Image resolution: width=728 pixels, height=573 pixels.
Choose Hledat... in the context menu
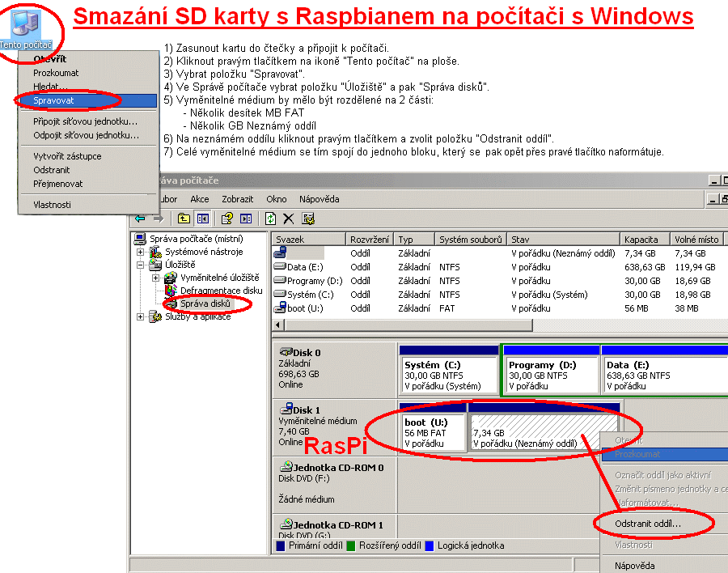tap(87, 87)
